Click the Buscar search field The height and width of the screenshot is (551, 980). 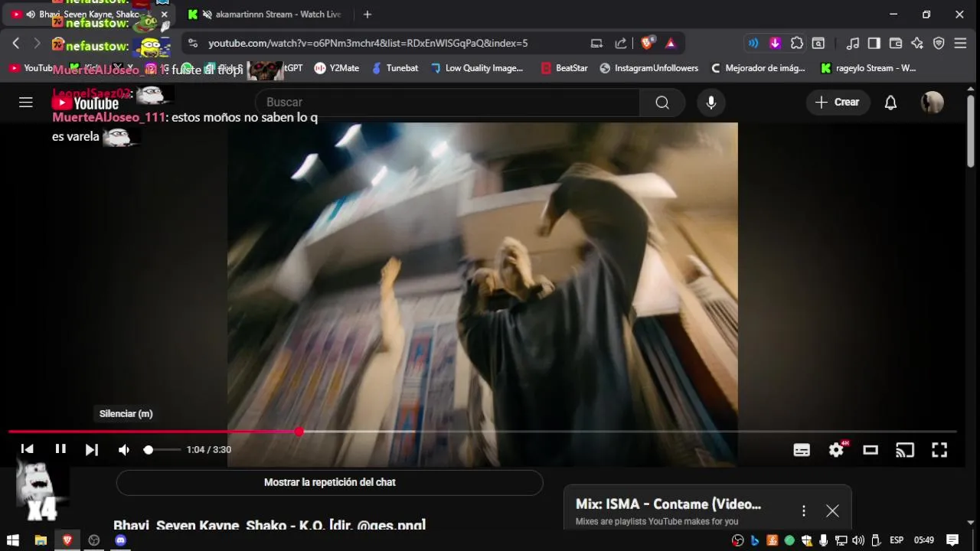click(447, 103)
